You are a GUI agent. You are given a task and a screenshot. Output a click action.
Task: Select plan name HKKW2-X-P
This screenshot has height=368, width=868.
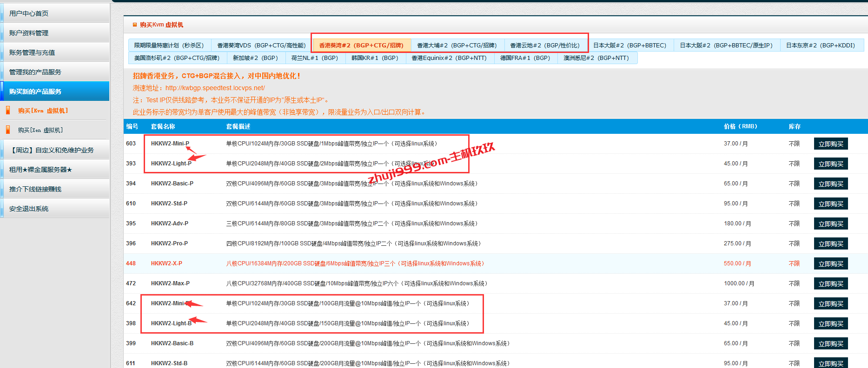click(166, 263)
